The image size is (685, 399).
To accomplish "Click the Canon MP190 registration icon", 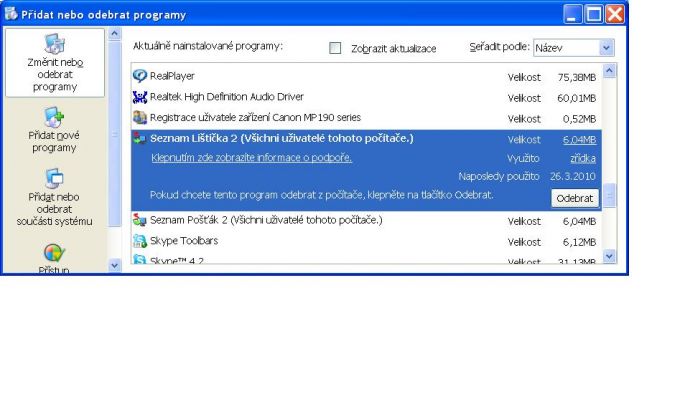I will tap(140, 118).
